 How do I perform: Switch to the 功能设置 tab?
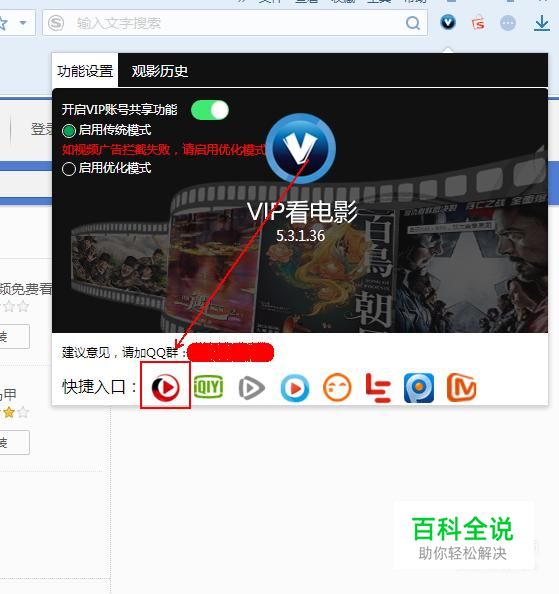click(85, 71)
